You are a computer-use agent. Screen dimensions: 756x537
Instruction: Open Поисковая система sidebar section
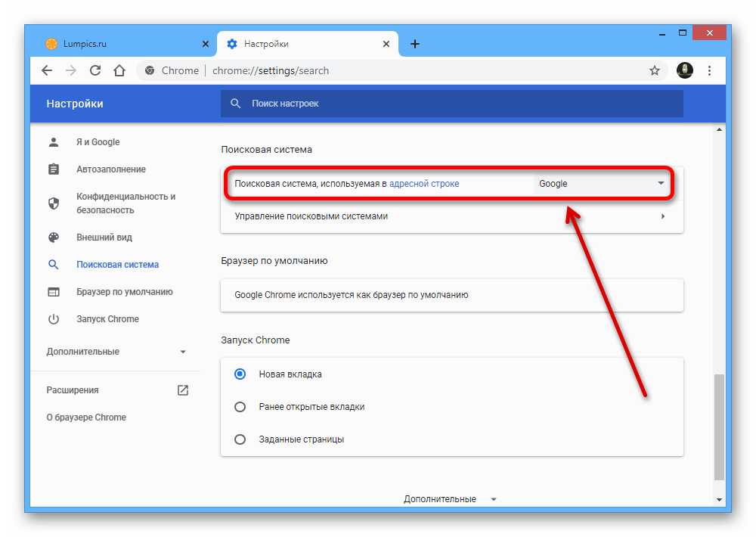118,265
